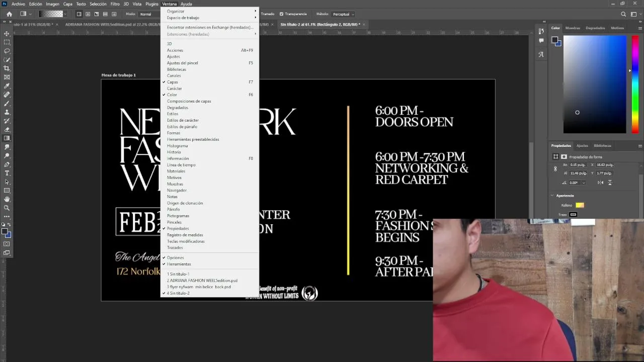Open the rotation angle dropdown

(x=584, y=183)
